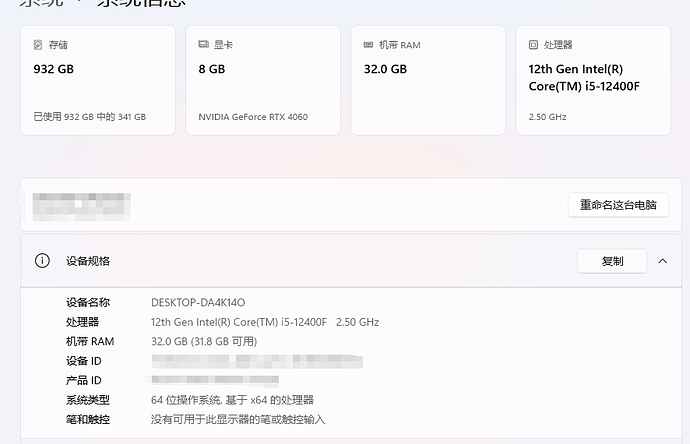Screen dimensions: 690x444
Task: Click the RAM icon beside 机带 RAM
Action: pos(368,44)
